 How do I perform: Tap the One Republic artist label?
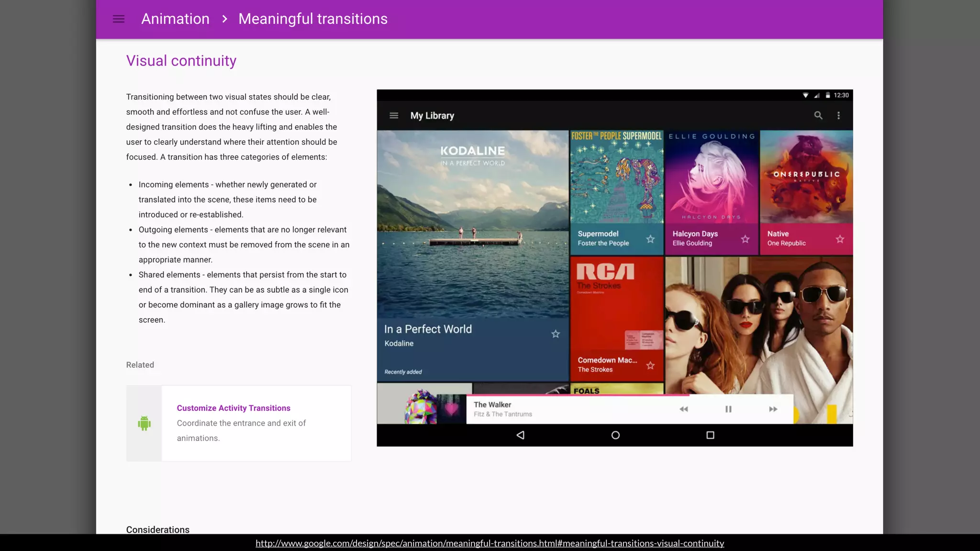coord(787,243)
